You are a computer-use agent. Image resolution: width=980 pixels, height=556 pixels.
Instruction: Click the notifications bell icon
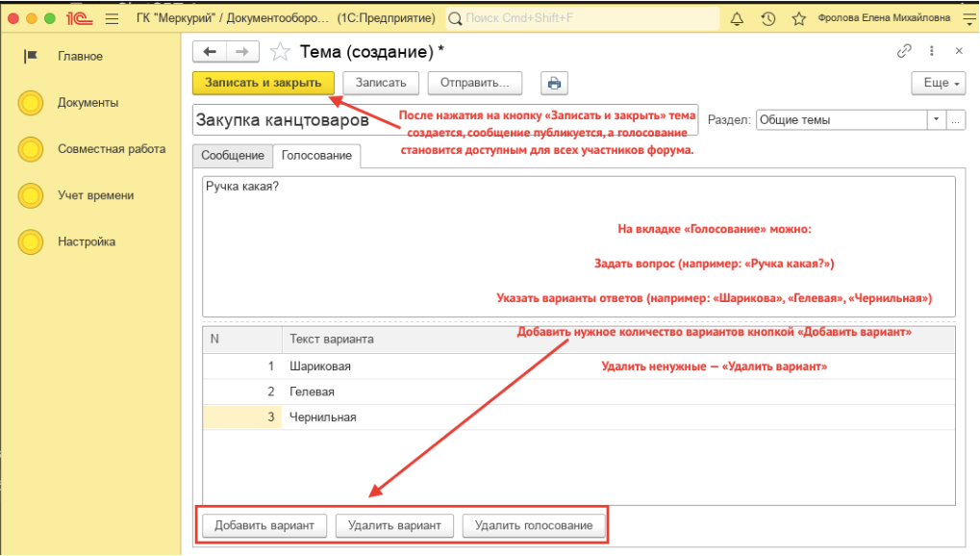[738, 18]
